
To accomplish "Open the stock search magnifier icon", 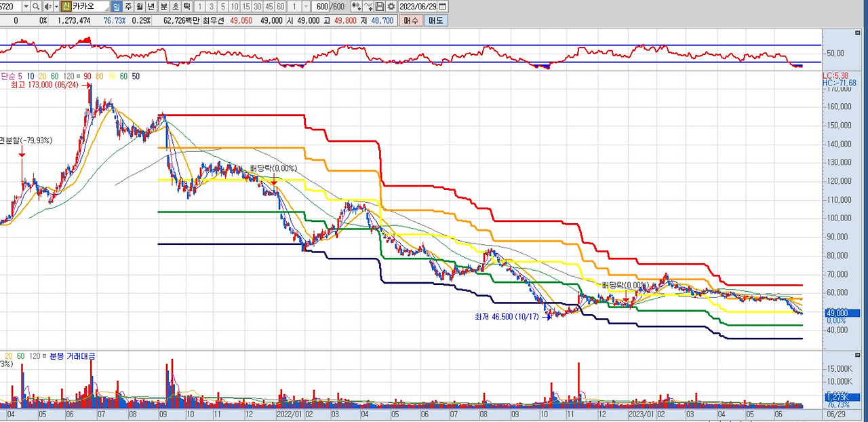I will click(36, 6).
